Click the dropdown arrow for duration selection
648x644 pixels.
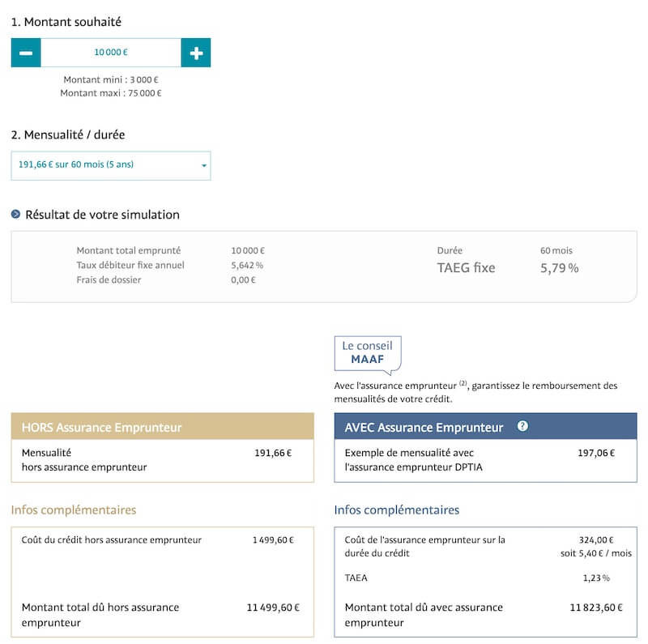coord(203,165)
